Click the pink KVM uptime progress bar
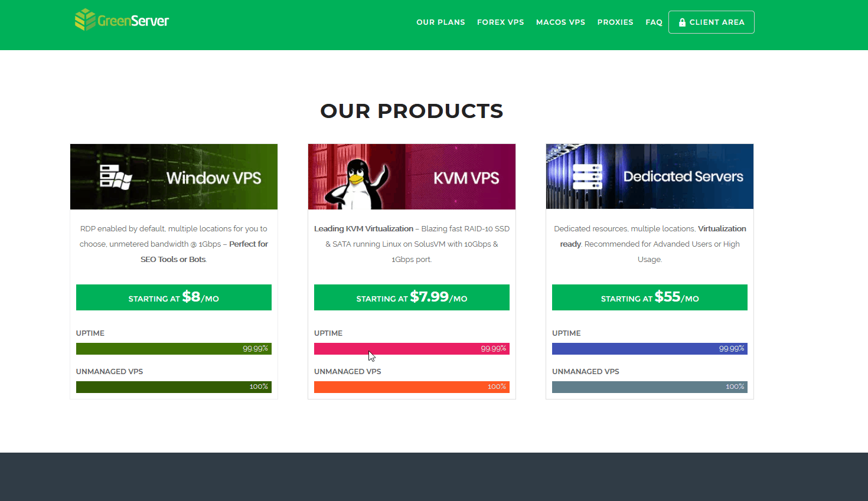 point(412,349)
